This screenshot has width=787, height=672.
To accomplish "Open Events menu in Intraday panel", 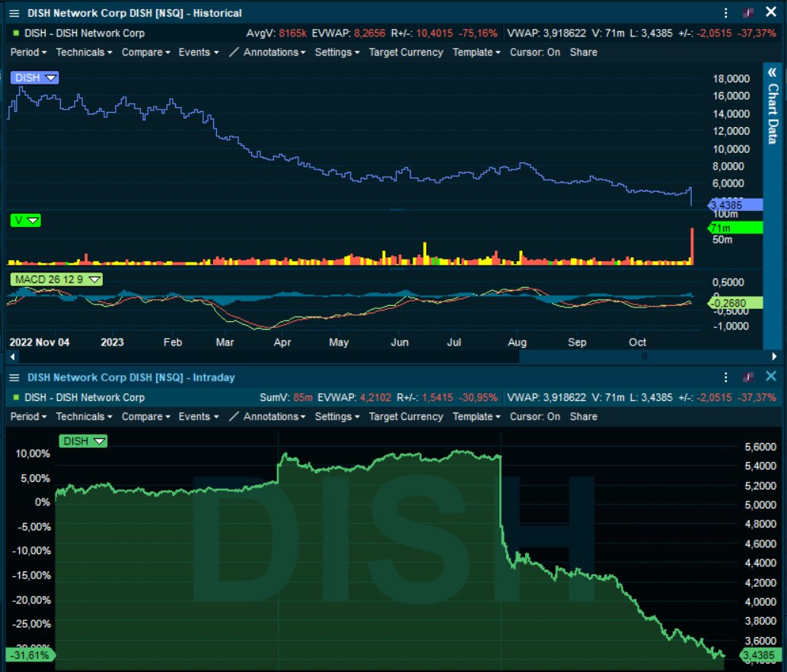I will click(x=199, y=416).
